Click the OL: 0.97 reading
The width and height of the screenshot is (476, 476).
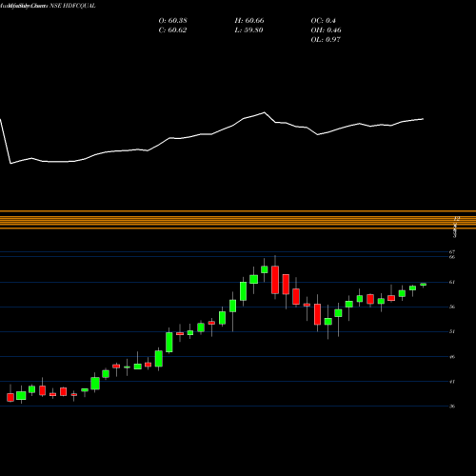point(326,40)
